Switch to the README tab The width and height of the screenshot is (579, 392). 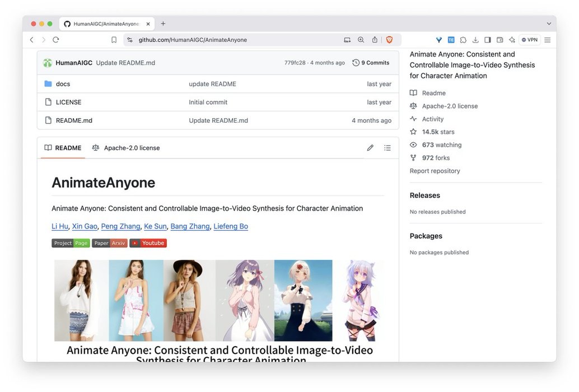tap(63, 148)
